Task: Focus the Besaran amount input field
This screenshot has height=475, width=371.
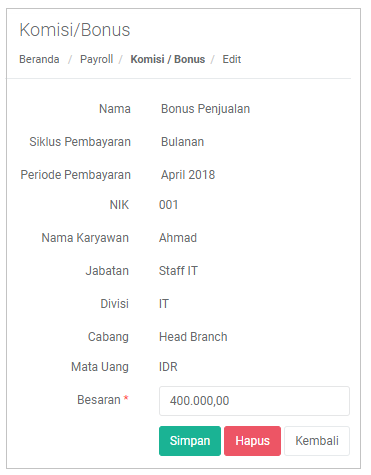Action: [254, 401]
